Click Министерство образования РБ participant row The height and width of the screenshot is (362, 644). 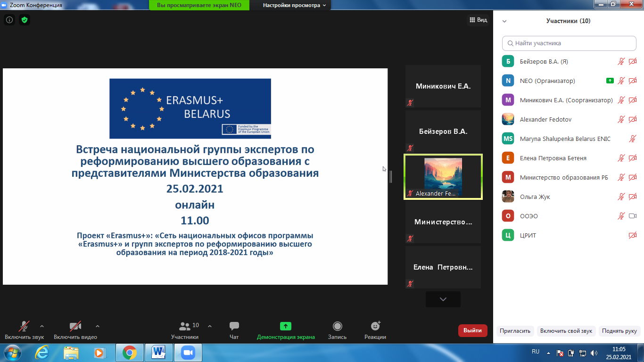coord(569,177)
